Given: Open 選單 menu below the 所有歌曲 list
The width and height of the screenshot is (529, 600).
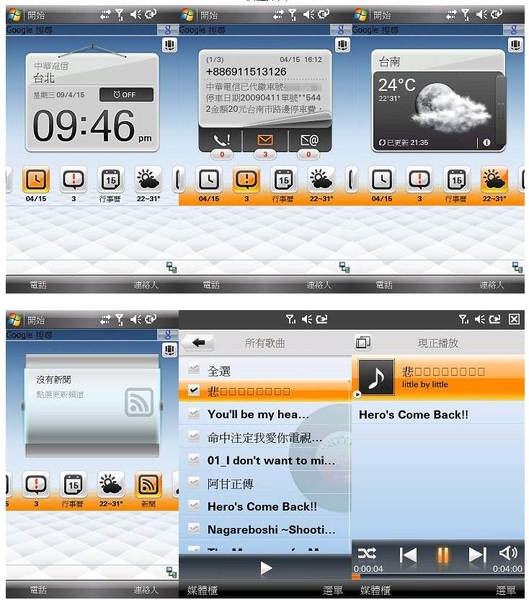Looking at the screenshot, I should point(332,590).
